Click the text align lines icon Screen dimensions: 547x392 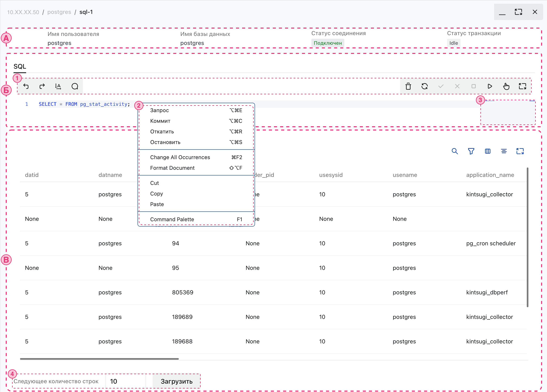click(504, 151)
